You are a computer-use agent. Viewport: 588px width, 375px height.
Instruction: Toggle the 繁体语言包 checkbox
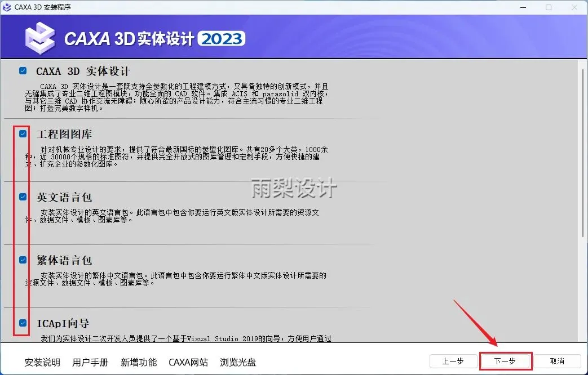[23, 260]
